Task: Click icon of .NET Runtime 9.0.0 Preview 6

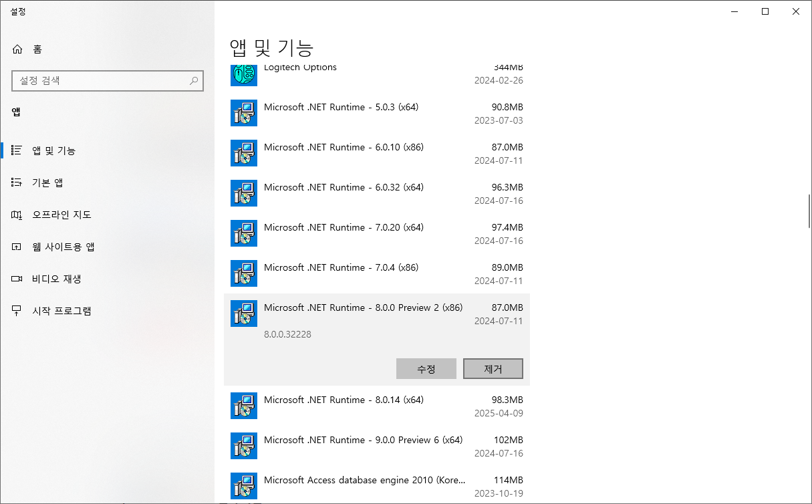Action: tap(244, 446)
